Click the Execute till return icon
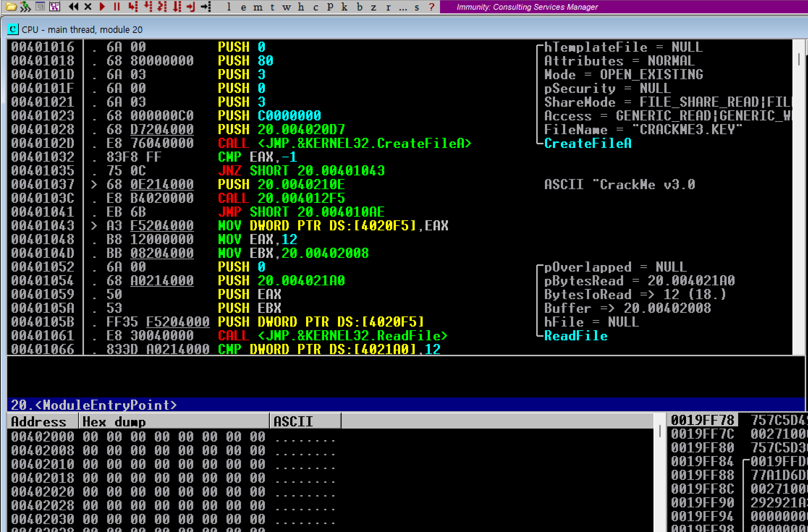 [x=191, y=7]
